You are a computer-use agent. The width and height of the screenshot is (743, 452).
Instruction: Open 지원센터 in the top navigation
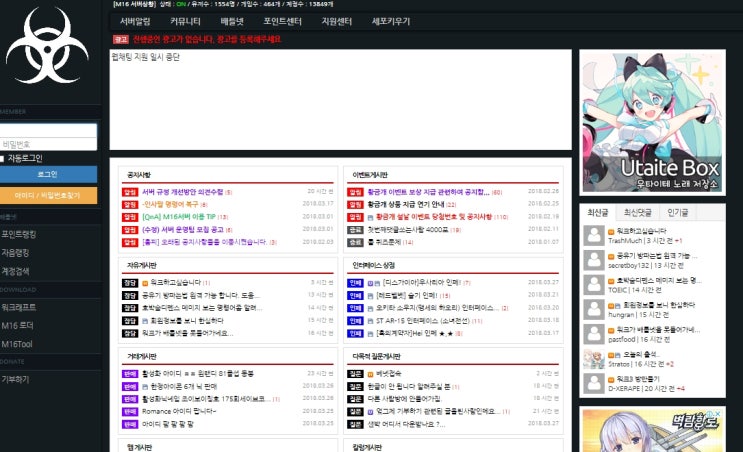point(336,21)
